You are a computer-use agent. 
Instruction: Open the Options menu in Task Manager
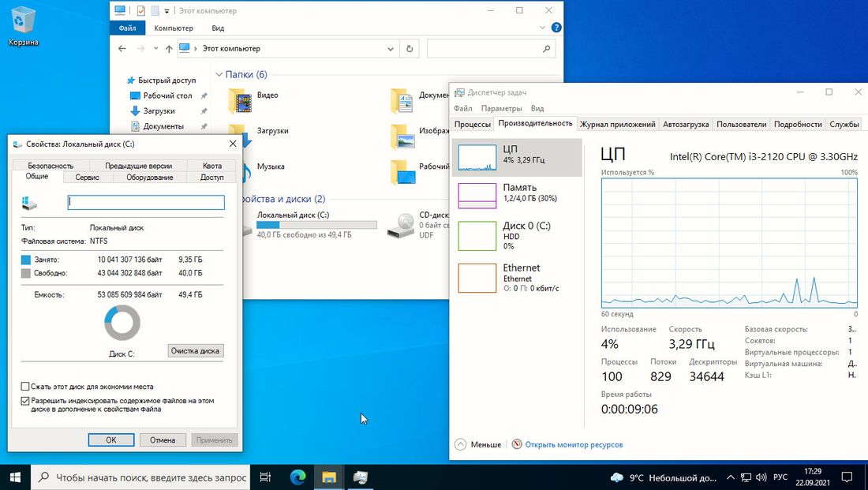pyautogui.click(x=501, y=109)
